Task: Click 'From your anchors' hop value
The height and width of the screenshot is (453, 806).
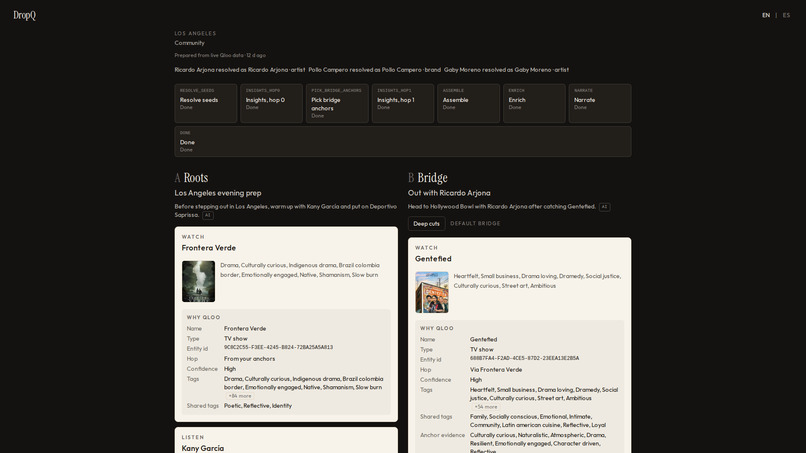Action: coord(249,359)
